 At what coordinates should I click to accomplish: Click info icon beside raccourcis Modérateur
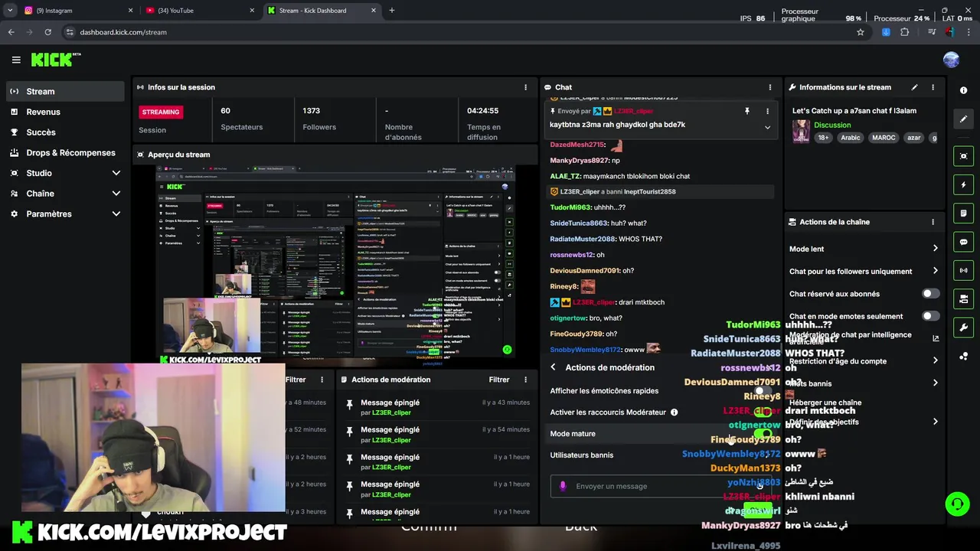point(674,412)
